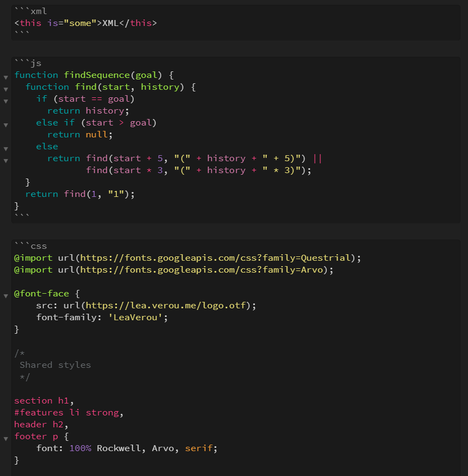Click the 'history' parameter in find(start, history)

pyautogui.click(x=160, y=87)
